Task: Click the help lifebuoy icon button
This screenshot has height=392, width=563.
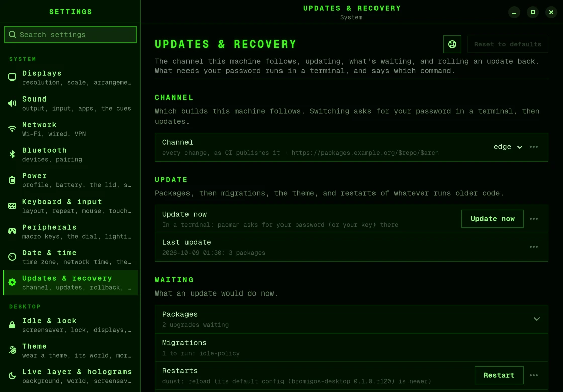Action: (x=452, y=44)
